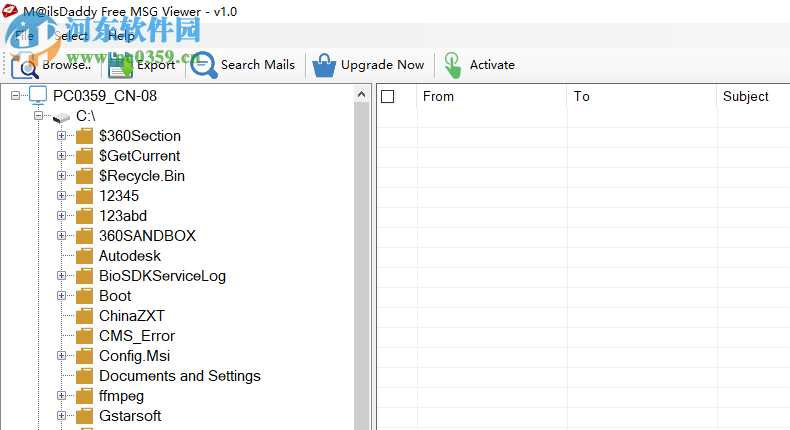Click the Boot folder icon
The width and height of the screenshot is (790, 430).
(84, 295)
